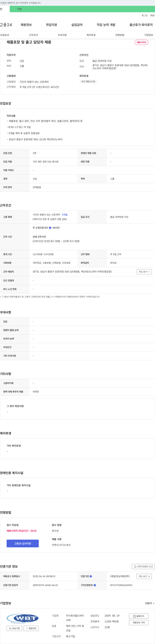Open the 취업지원 menu
Screen dimensions: 155x644
(x=51, y=25)
